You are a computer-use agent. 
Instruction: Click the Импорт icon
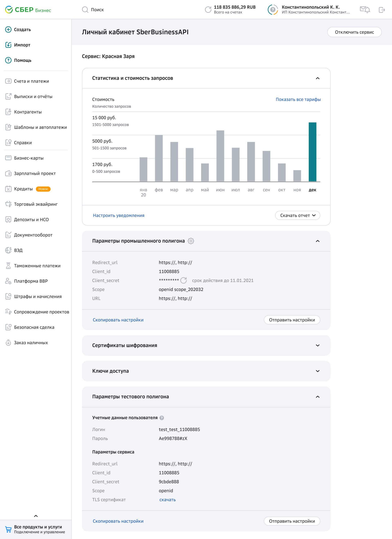[x=8, y=45]
